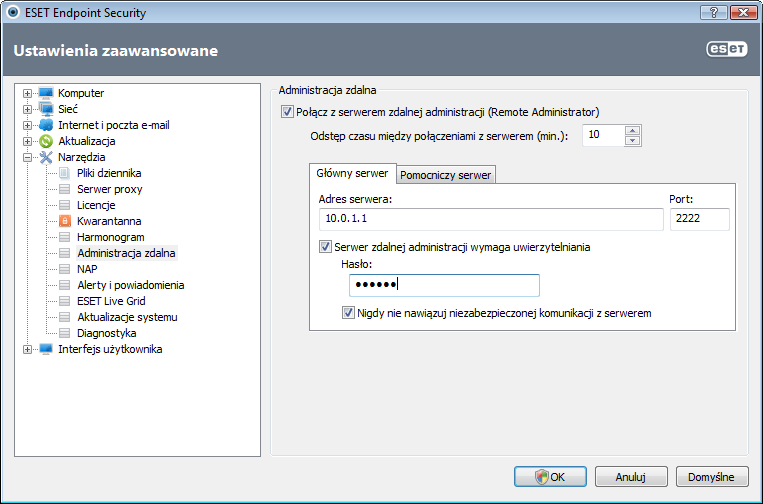The height and width of the screenshot is (504, 763).
Task: Click the Interfejs użytkownika monitor icon
Action: click(46, 349)
